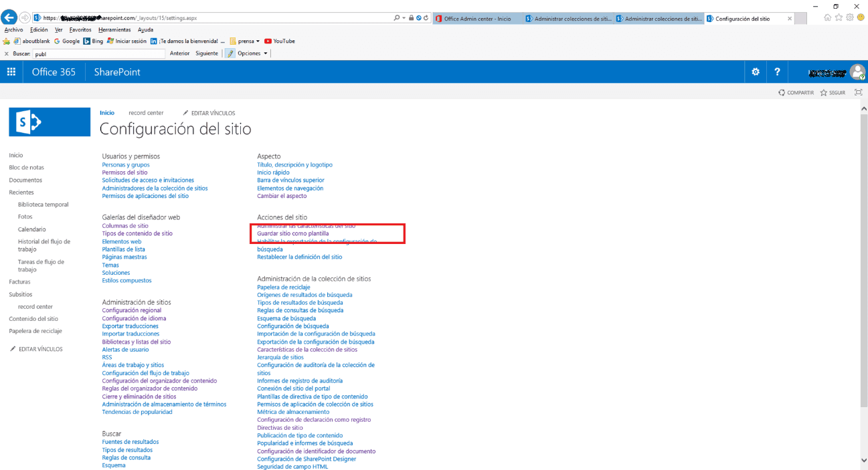The height and width of the screenshot is (470, 868).
Task: Click add to favorites bar star icon
Action: coord(7,41)
